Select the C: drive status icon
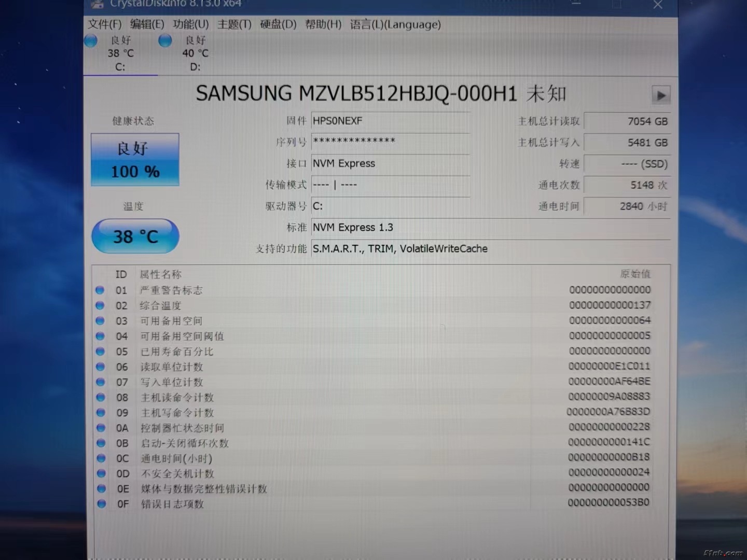 click(x=91, y=41)
